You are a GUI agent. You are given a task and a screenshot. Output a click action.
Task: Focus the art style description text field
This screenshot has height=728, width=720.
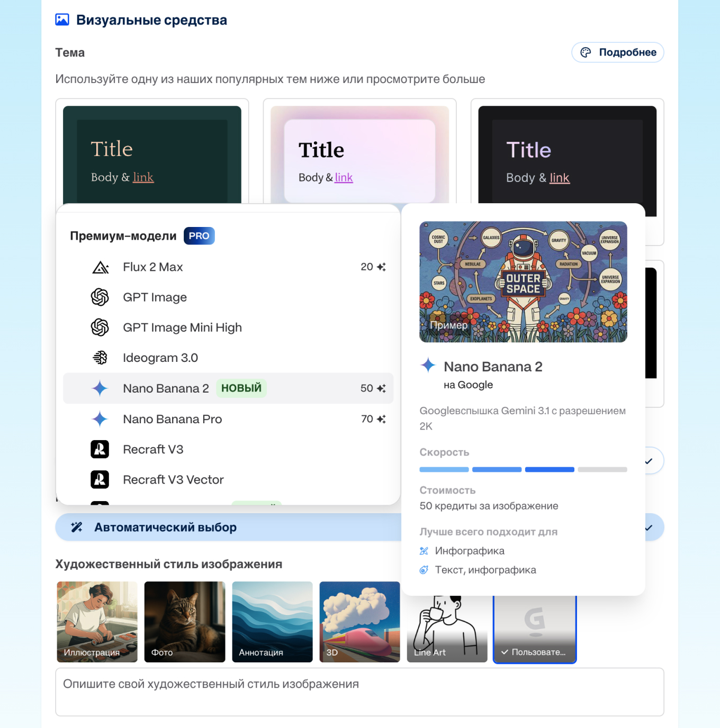click(x=359, y=691)
